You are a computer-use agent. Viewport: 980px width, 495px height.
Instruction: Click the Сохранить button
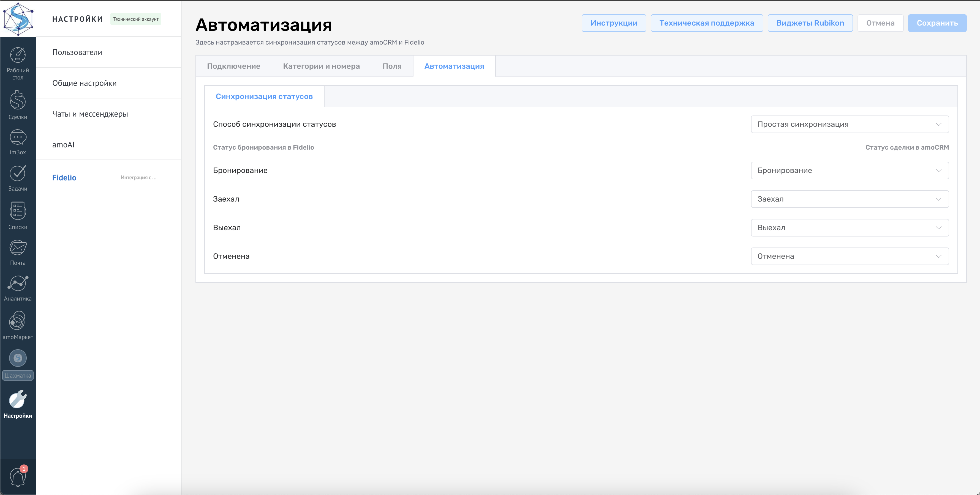pyautogui.click(x=937, y=23)
